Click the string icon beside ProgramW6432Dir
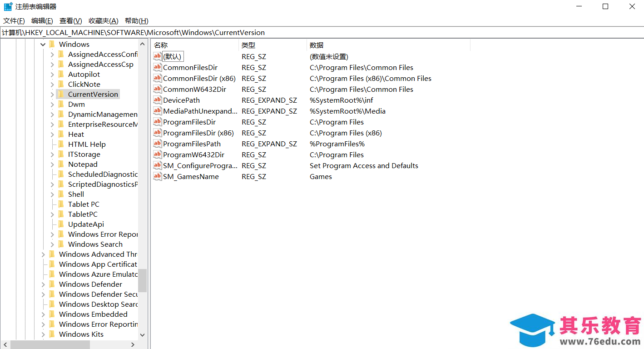This screenshot has width=644, height=349. [x=157, y=155]
